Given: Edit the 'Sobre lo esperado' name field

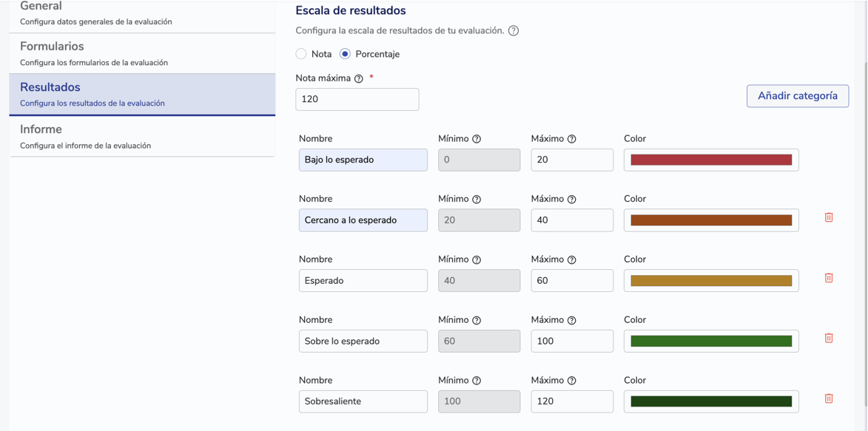Looking at the screenshot, I should [x=363, y=342].
